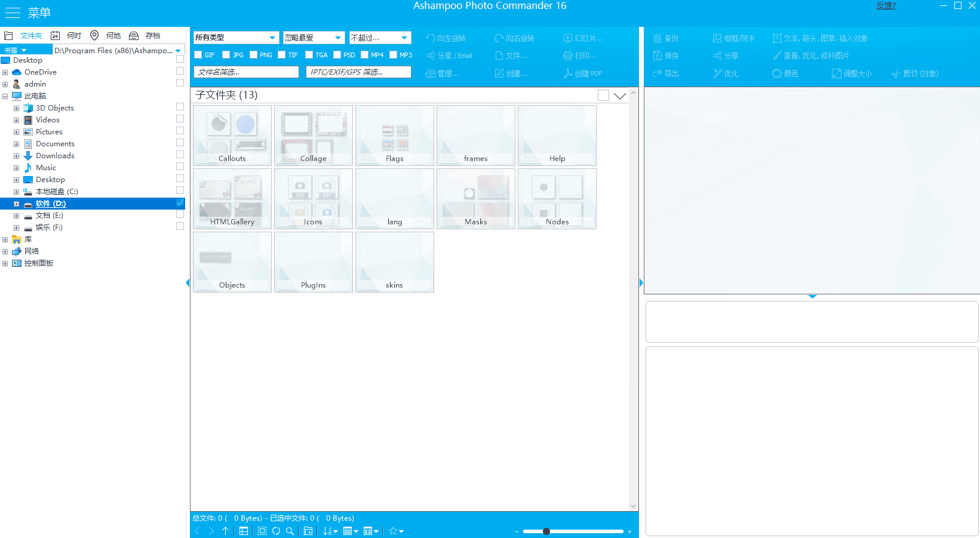Enable the MP3 filter checkbox

pos(394,55)
